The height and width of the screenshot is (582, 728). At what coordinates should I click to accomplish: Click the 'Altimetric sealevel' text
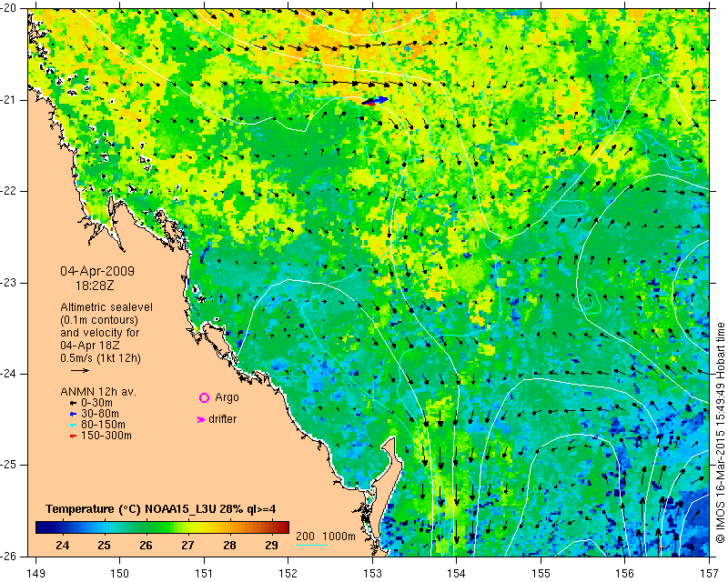coord(106,307)
